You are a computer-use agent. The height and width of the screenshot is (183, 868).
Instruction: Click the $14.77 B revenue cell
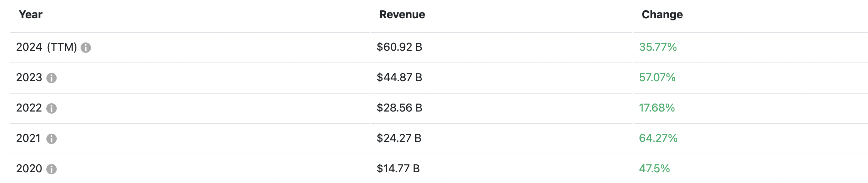point(398,168)
